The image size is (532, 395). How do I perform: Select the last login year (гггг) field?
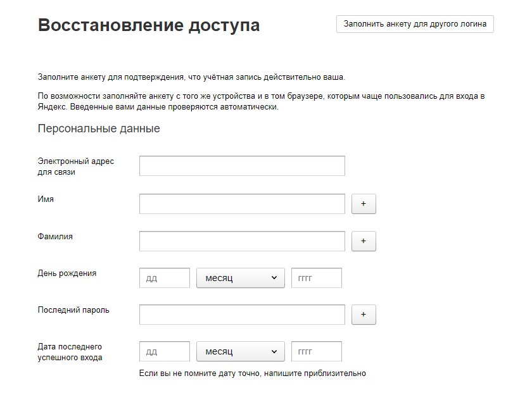point(317,351)
